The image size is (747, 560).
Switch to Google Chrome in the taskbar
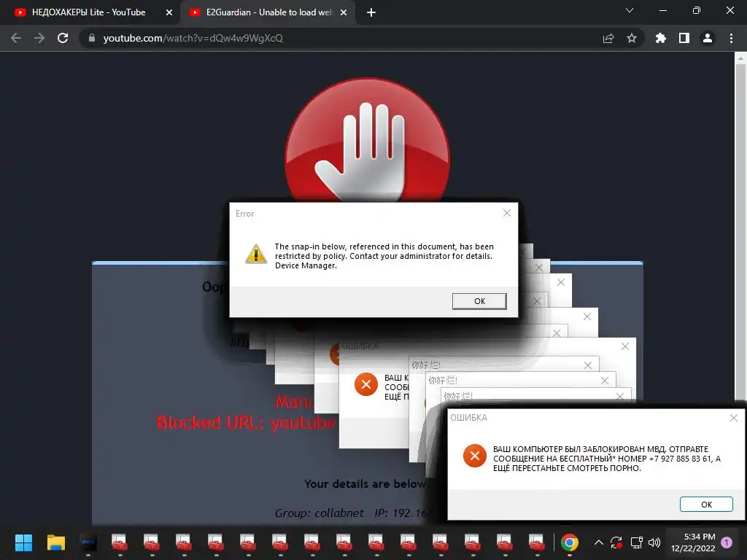[569, 542]
